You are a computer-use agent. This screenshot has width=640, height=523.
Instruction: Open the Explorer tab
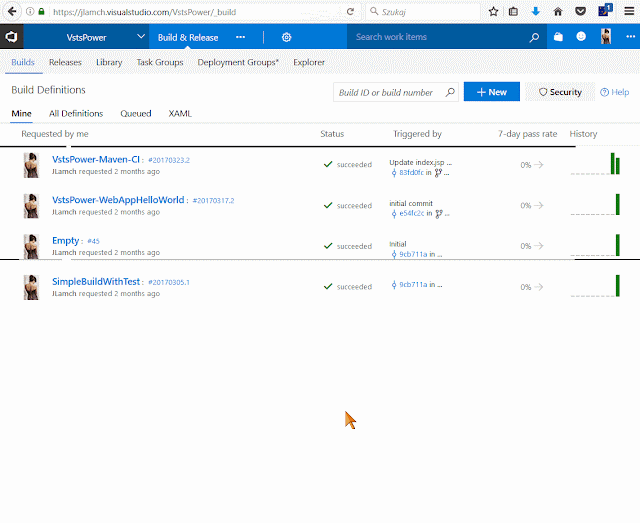pos(309,62)
